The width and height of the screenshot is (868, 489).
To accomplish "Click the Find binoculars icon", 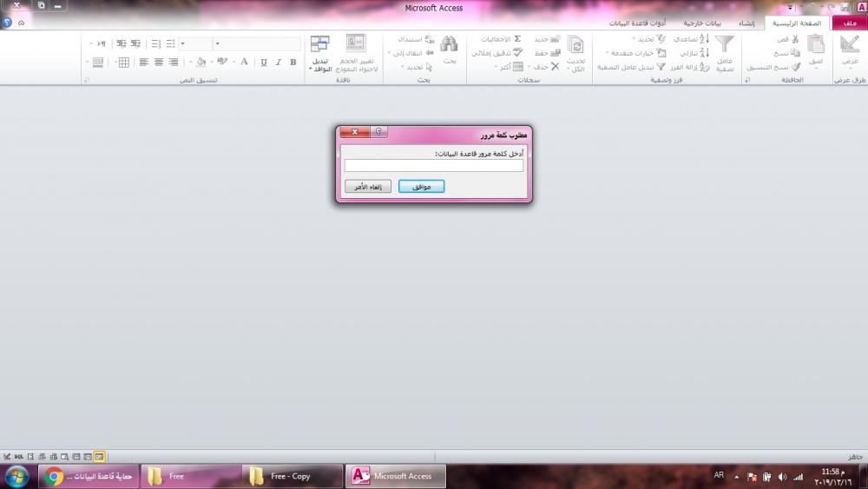I will [x=449, y=46].
